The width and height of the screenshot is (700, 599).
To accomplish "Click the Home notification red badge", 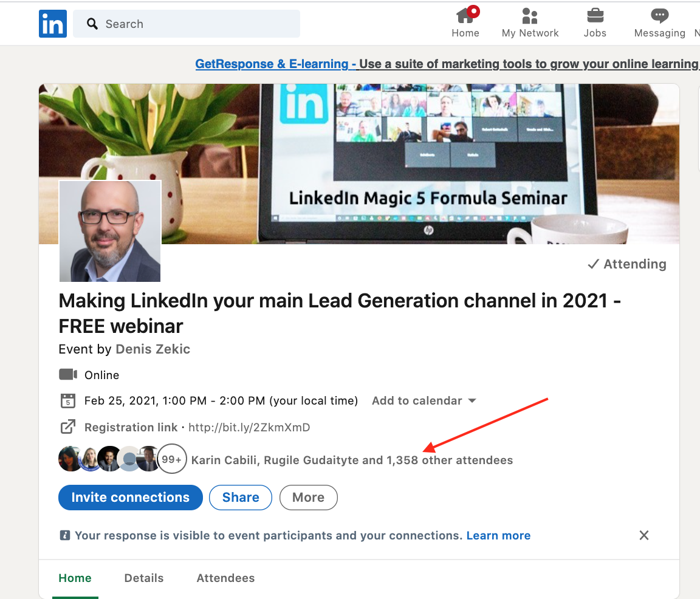I will tap(473, 12).
